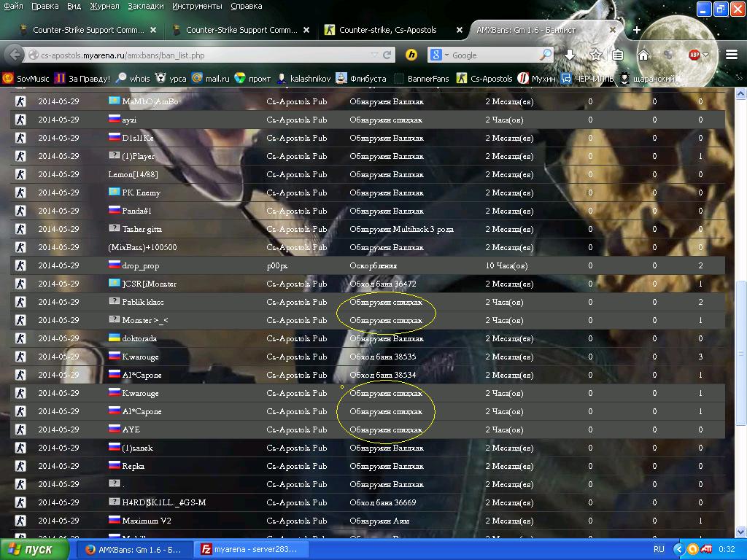The height and width of the screenshot is (560, 747).
Task: Open the Закладки menu
Action: (x=146, y=6)
